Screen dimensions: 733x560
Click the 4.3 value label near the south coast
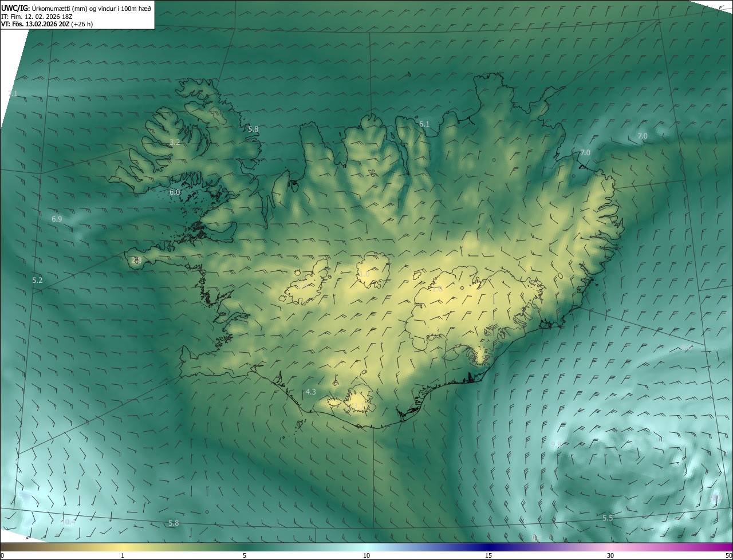click(311, 392)
